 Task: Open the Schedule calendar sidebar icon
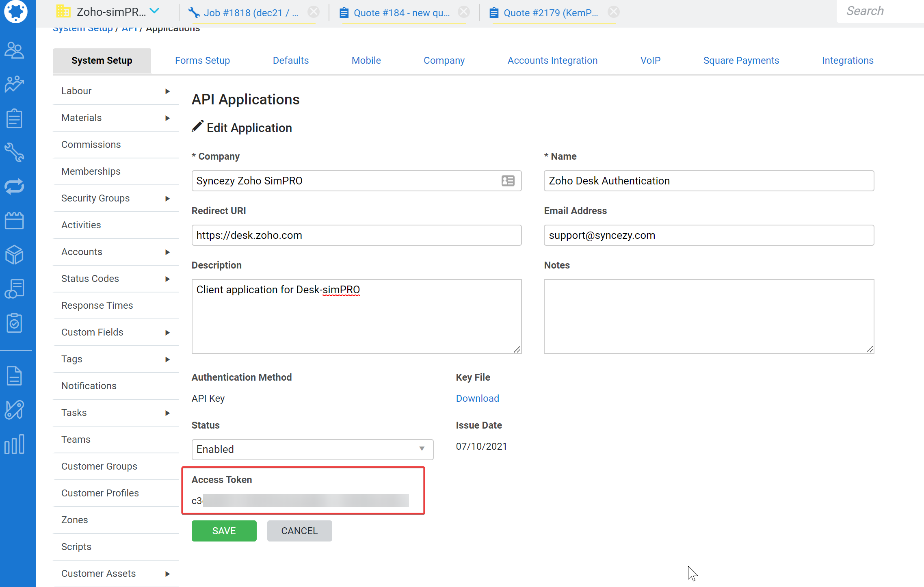15,221
